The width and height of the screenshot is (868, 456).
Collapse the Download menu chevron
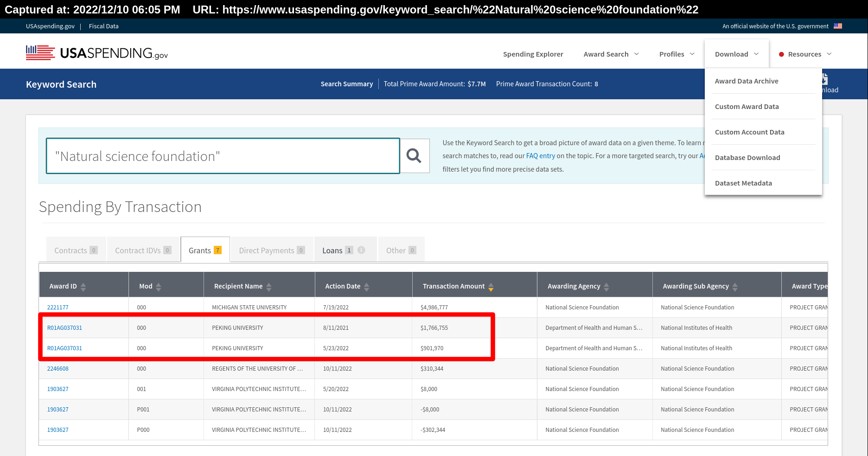point(756,54)
